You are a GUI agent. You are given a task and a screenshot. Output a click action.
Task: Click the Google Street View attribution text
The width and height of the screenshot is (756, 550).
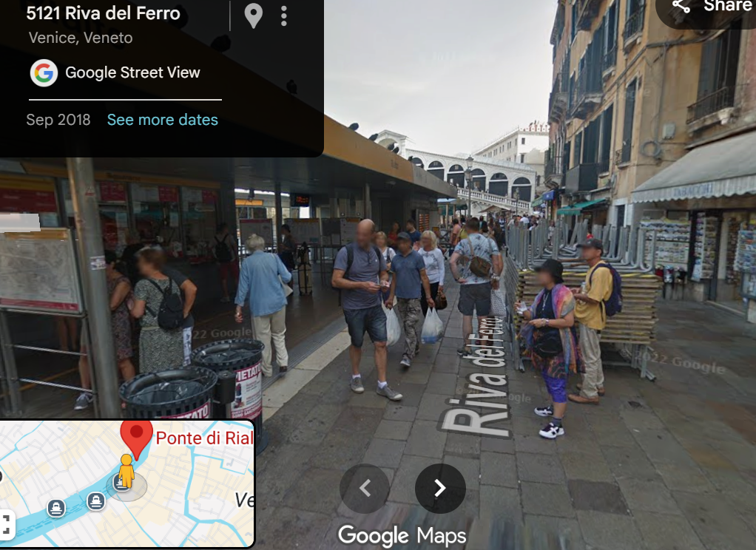tap(132, 72)
